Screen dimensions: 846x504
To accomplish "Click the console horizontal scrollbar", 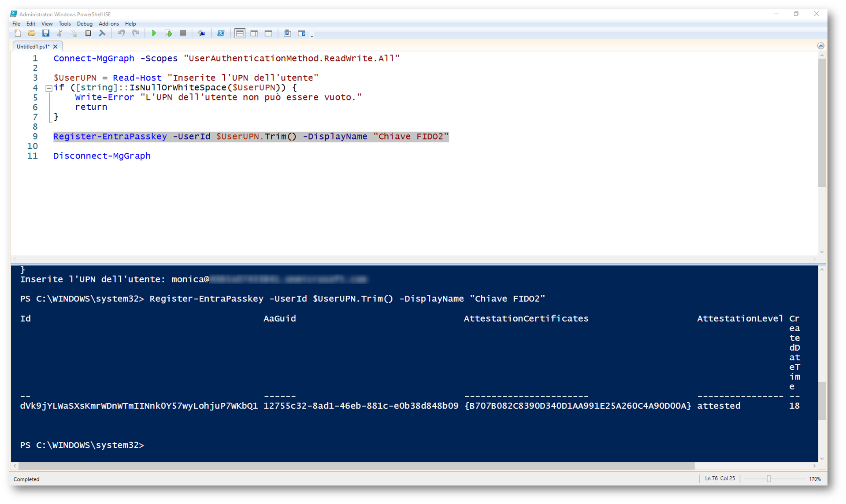I will 356,466.
